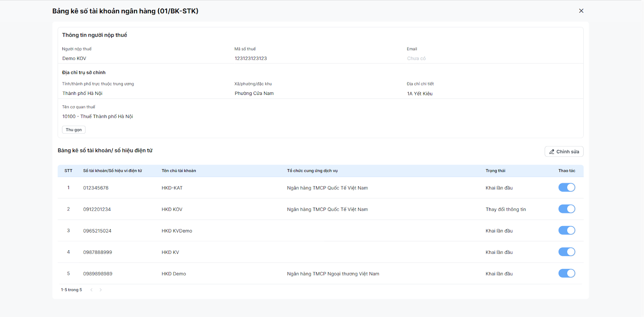Viewport: 644px width, 317px height.
Task: Click the 1A Yết Kiêu address detail
Action: point(419,93)
